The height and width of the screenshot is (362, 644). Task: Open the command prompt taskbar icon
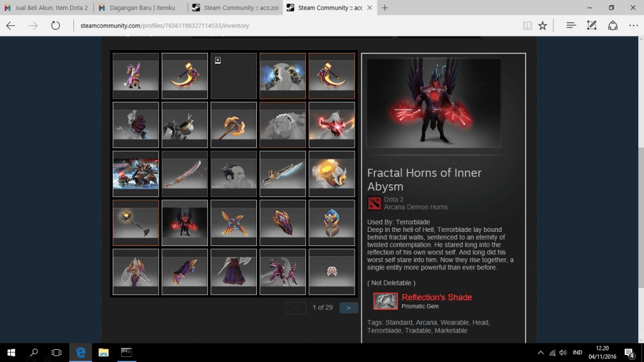coord(126,352)
